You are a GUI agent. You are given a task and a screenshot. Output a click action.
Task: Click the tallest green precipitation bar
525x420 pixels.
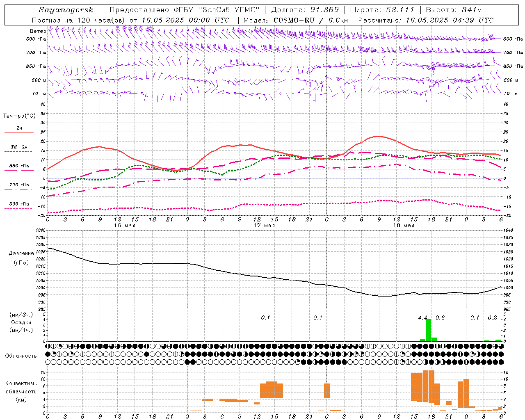point(428,330)
